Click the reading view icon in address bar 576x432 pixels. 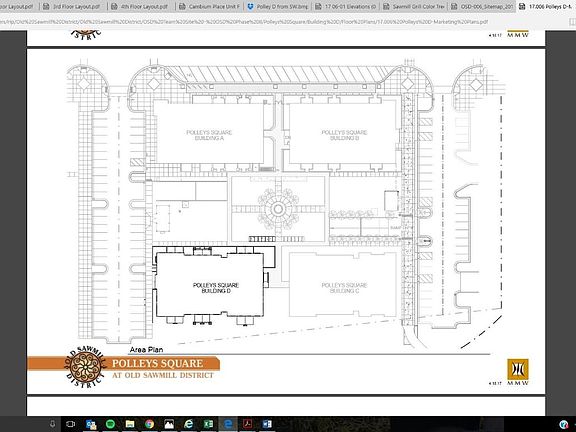571,22
